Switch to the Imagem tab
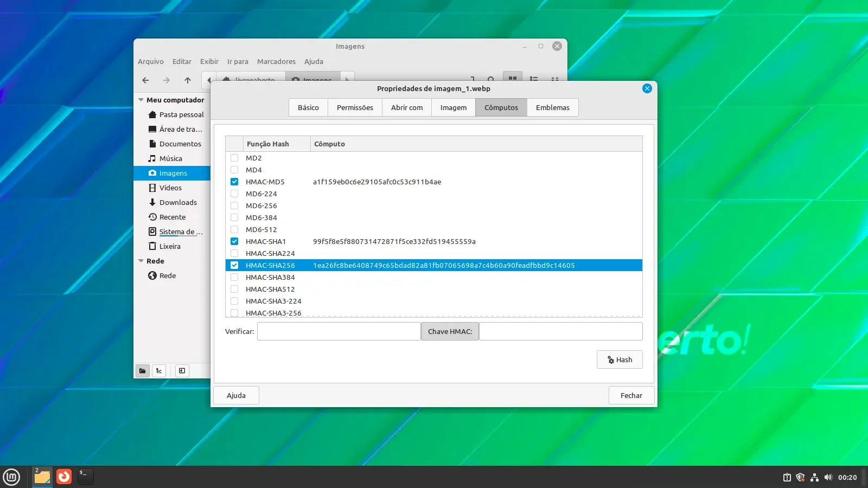This screenshot has width=868, height=488. [454, 107]
